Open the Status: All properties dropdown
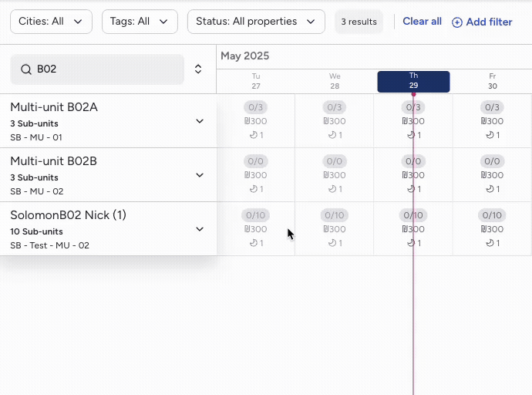The height and width of the screenshot is (395, 532). (256, 22)
